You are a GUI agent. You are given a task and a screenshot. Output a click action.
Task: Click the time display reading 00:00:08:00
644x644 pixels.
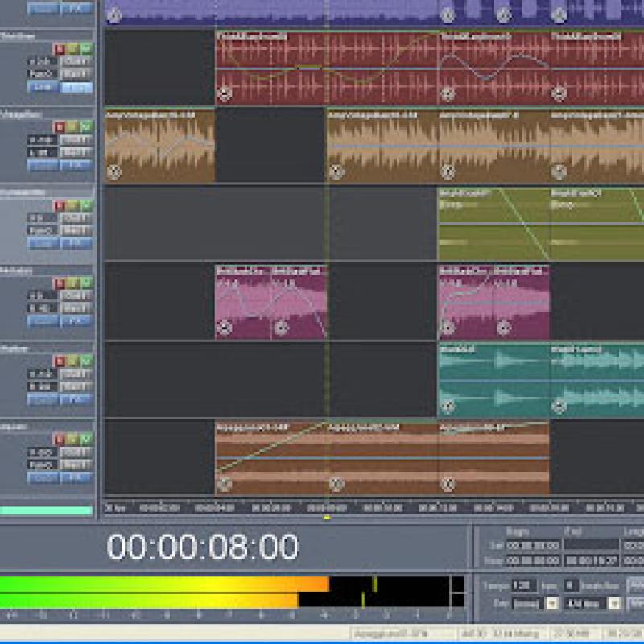pyautogui.click(x=203, y=547)
